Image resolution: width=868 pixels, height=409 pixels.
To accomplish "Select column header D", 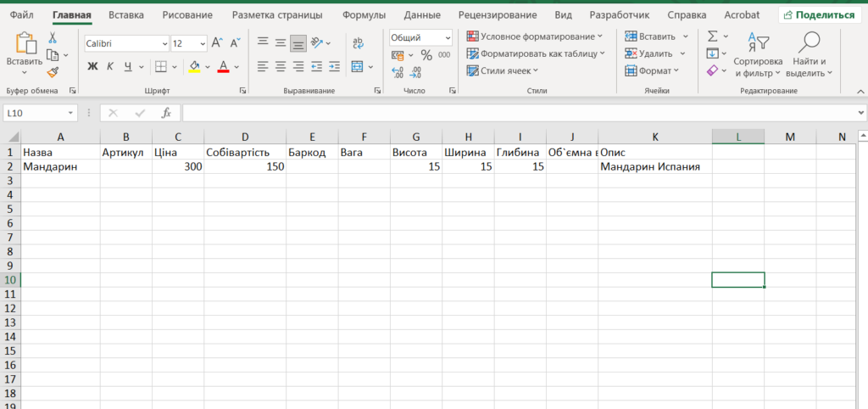I will [x=245, y=137].
